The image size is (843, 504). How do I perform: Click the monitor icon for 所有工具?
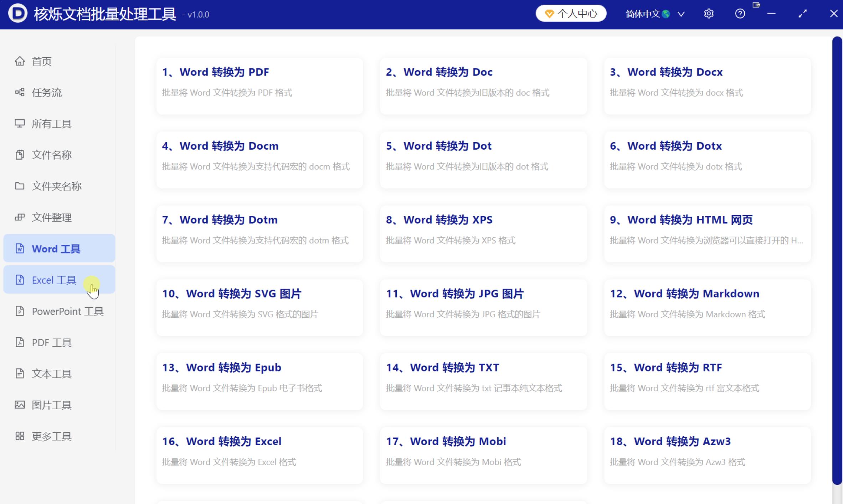(20, 124)
